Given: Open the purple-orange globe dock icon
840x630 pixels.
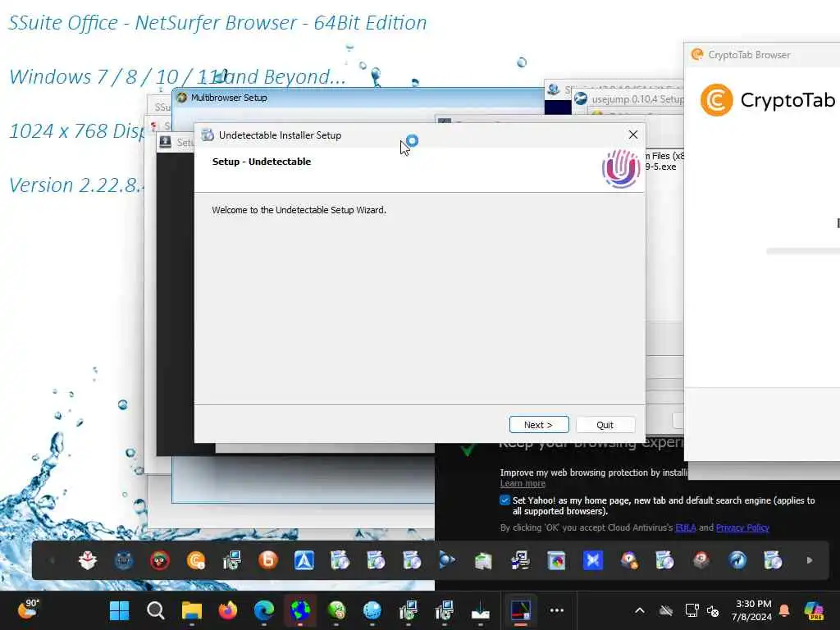Looking at the screenshot, I should [628, 560].
